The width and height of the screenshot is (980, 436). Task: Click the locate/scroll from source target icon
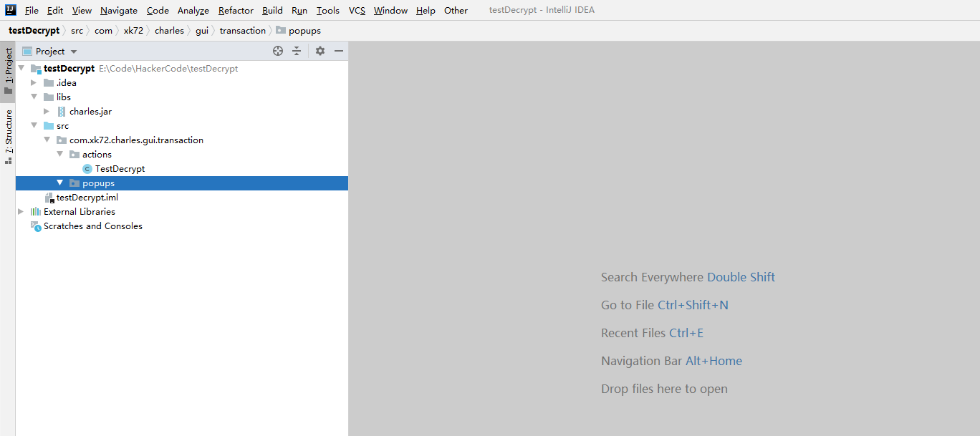tap(278, 51)
